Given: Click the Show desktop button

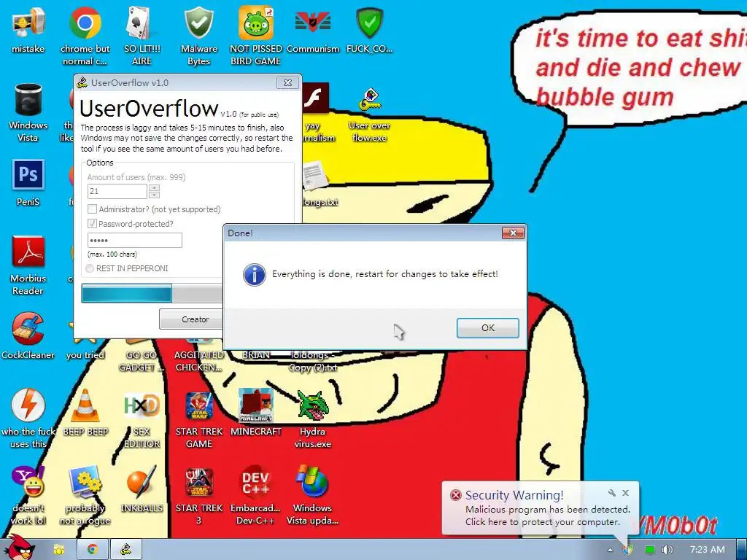Looking at the screenshot, I should [742, 550].
